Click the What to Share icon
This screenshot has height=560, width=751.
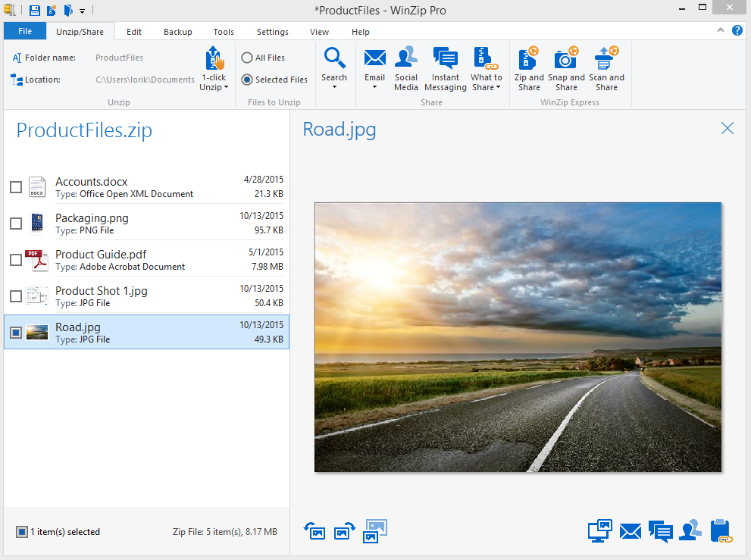click(486, 58)
